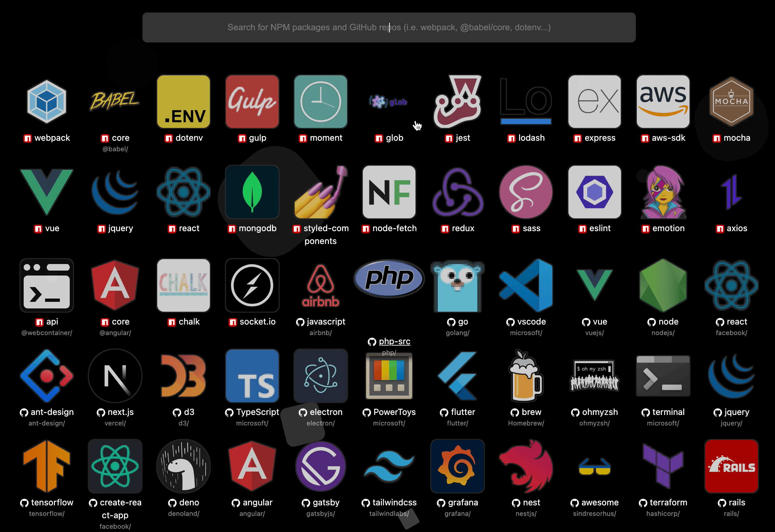Choose the flutter blue logo
The height and width of the screenshot is (532, 775).
(458, 376)
